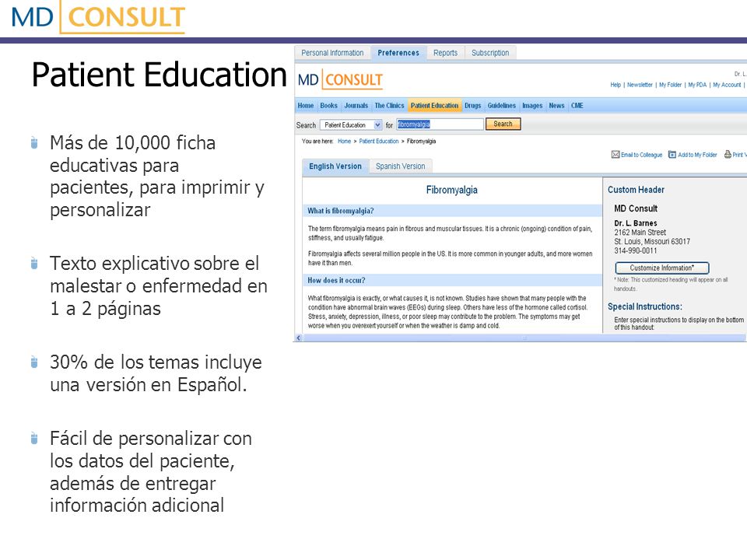Screen dimensions: 747x560
Task: Click the Fibromyalgia article title
Action: 451,190
